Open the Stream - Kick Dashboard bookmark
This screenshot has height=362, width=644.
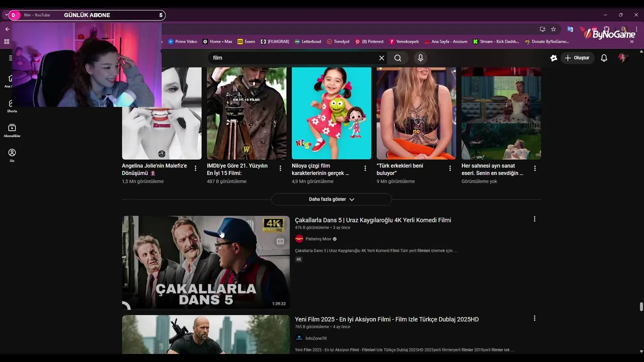click(496, 42)
